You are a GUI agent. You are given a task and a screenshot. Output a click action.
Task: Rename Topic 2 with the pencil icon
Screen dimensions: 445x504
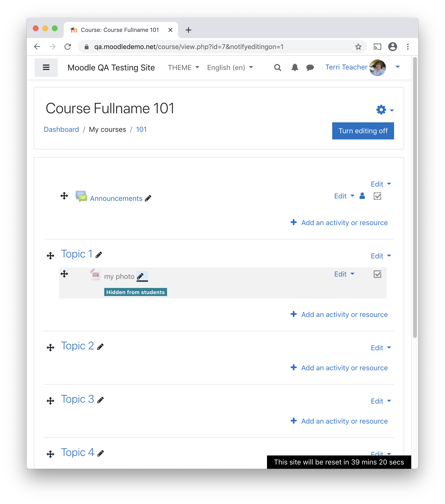(x=100, y=347)
